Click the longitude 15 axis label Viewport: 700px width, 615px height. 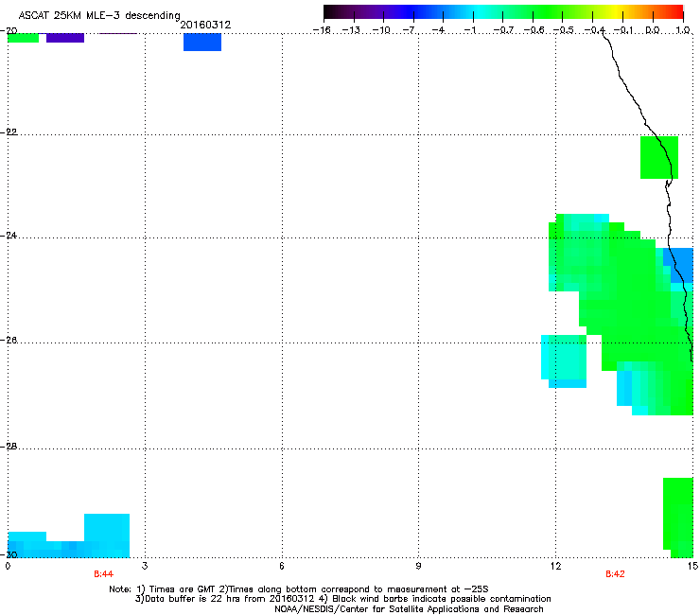pyautogui.click(x=692, y=566)
